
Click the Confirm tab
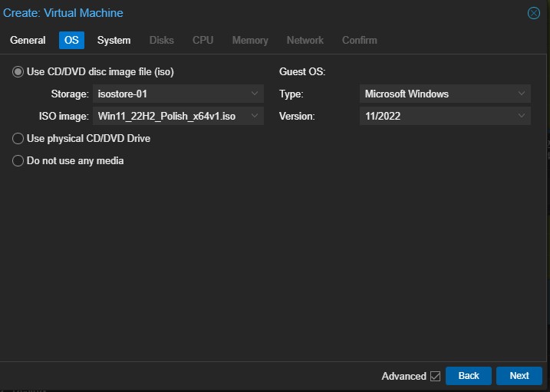click(x=359, y=40)
